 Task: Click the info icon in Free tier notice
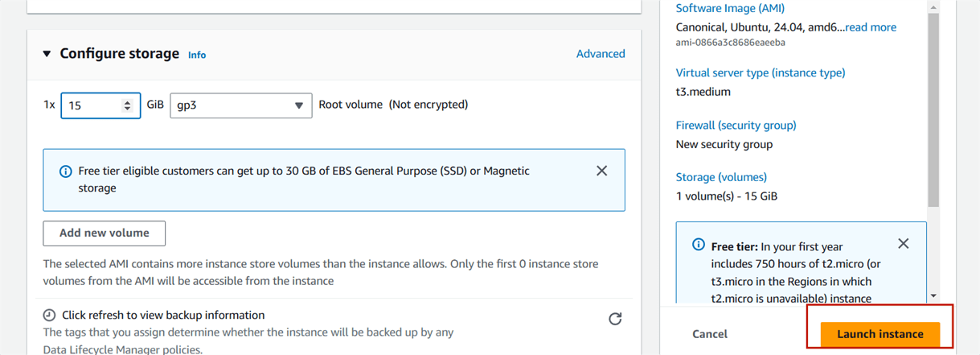tap(699, 245)
